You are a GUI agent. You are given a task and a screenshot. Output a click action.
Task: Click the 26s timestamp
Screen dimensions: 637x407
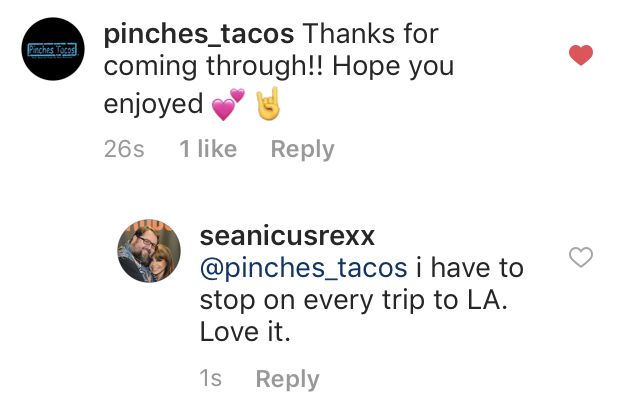(x=124, y=149)
